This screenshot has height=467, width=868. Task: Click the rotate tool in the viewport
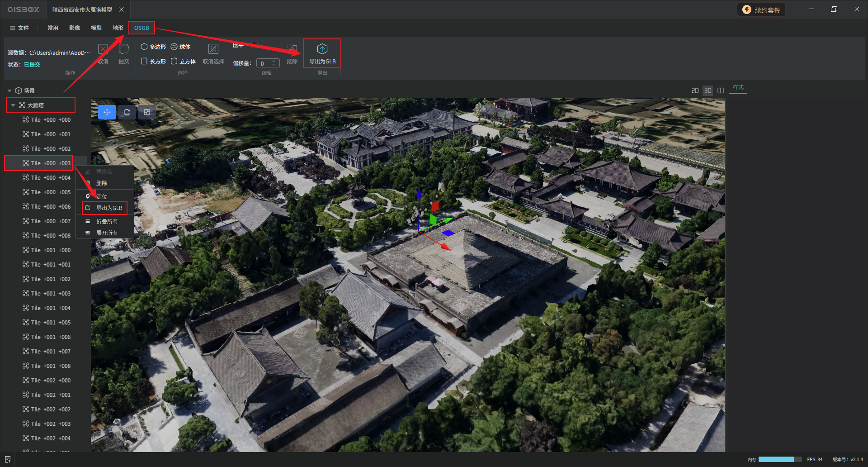point(127,112)
